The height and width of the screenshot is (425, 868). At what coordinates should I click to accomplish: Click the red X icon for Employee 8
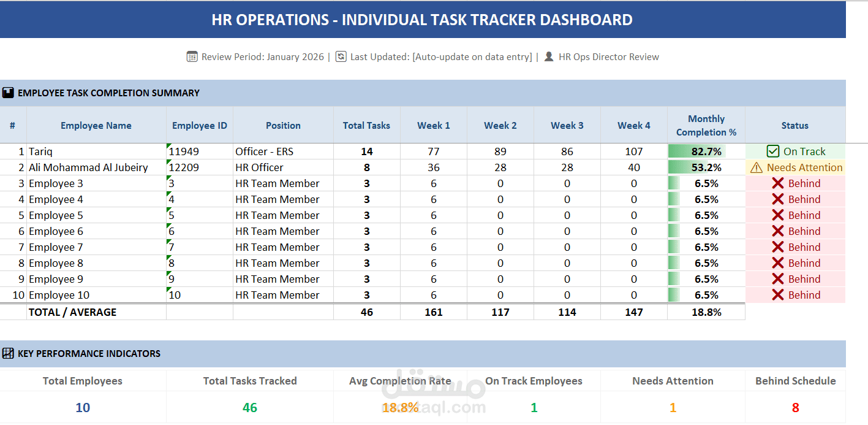click(778, 262)
